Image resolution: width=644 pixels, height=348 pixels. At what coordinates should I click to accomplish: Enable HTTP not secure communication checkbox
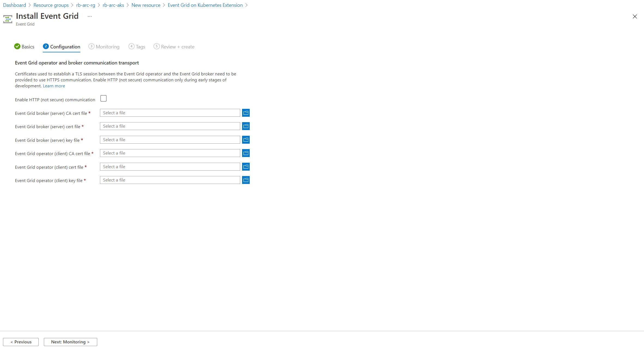(x=103, y=99)
